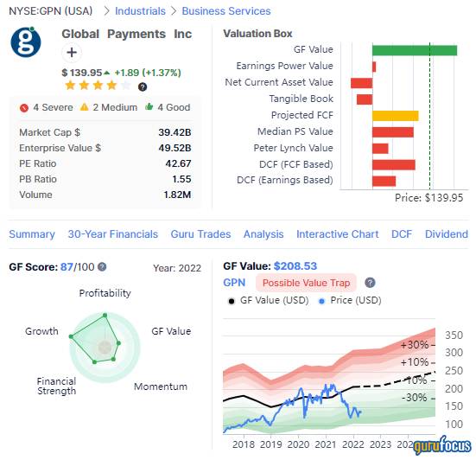Open the Possible Value Trap help icon
Screen dimensions: 476x460
pyautogui.click(x=370, y=283)
